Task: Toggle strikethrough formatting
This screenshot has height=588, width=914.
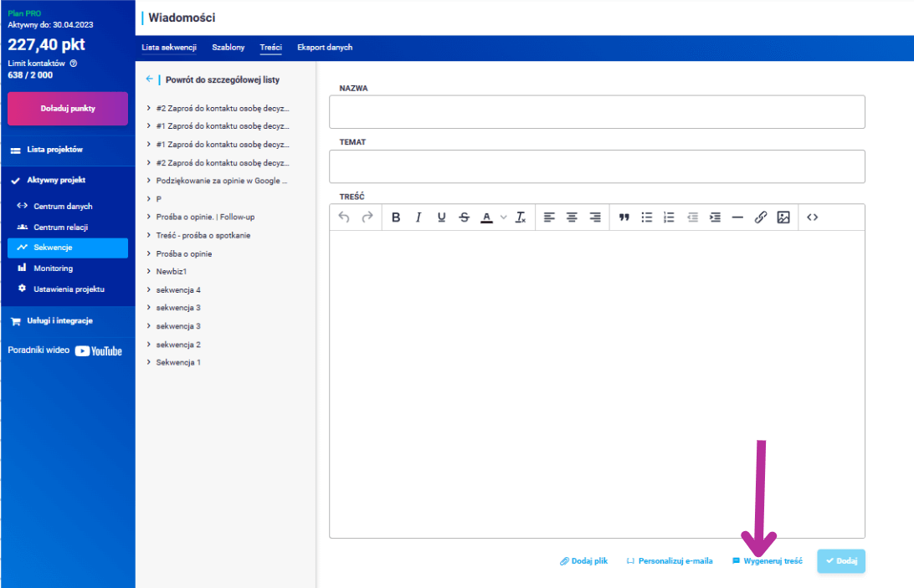Action: [x=464, y=217]
